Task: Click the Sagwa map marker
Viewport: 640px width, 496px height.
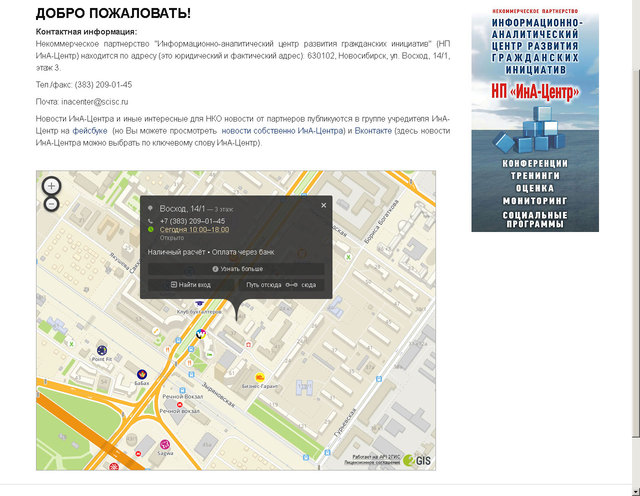Action: (x=165, y=444)
